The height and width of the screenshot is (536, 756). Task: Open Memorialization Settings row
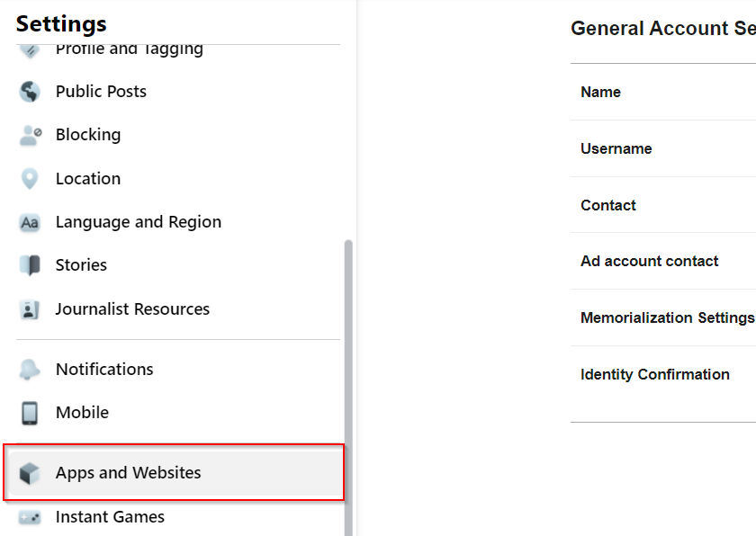666,317
